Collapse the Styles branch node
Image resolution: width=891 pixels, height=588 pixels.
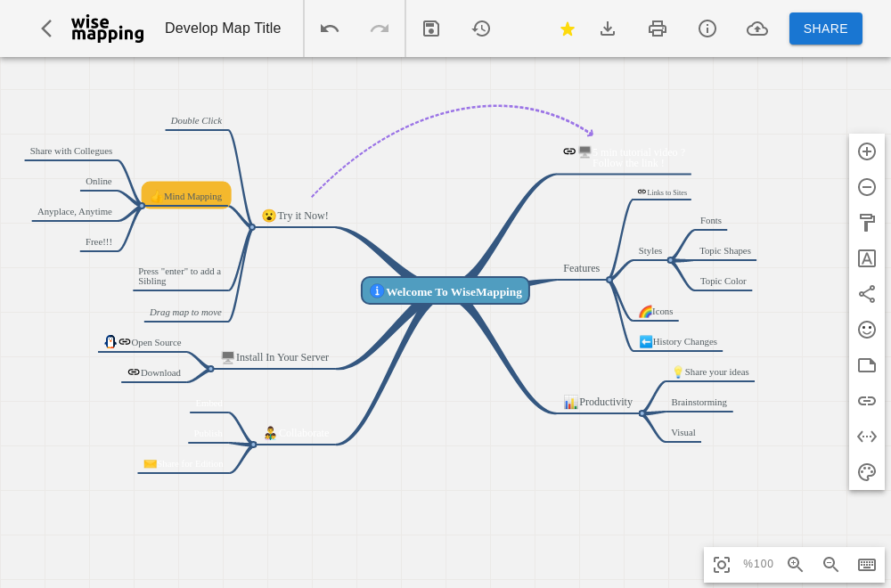(x=671, y=260)
